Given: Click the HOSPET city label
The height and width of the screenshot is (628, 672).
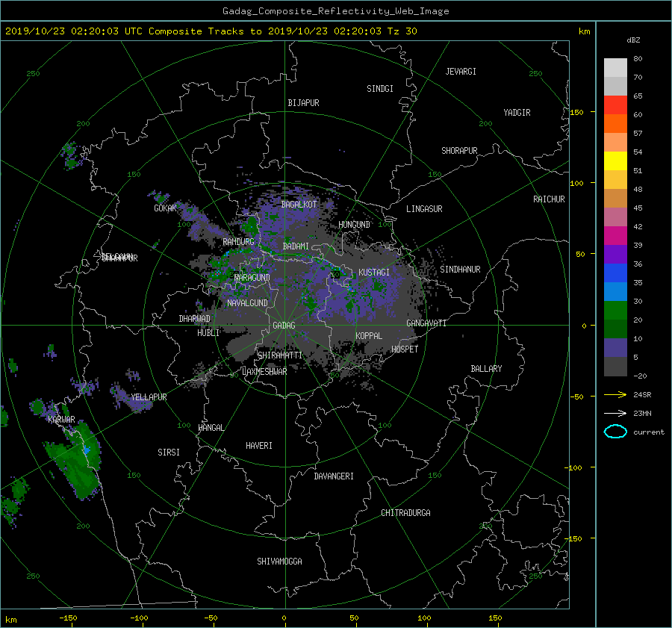Looking at the screenshot, I should 405,349.
